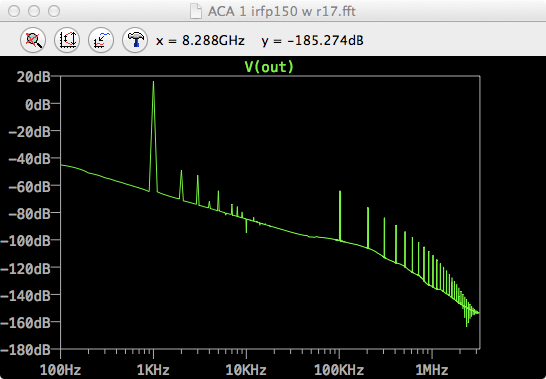Click the -40dB vertical axis label
The image size is (546, 379).
[x=30, y=159]
